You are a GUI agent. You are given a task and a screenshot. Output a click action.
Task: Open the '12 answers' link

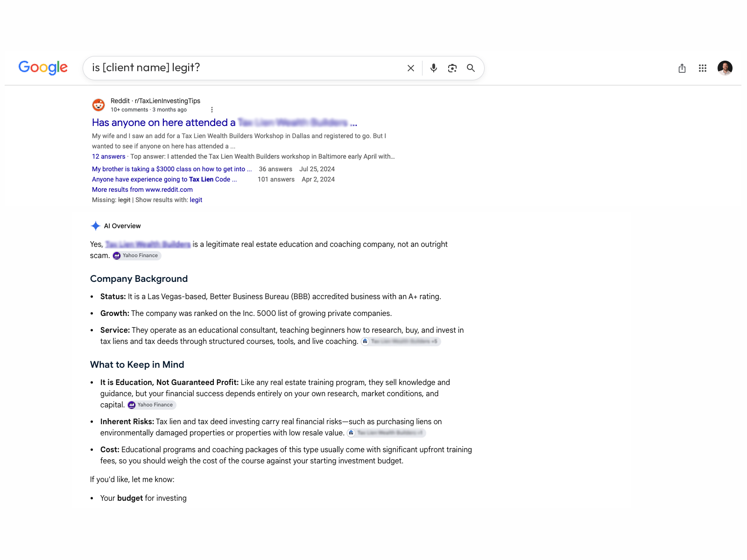(109, 156)
